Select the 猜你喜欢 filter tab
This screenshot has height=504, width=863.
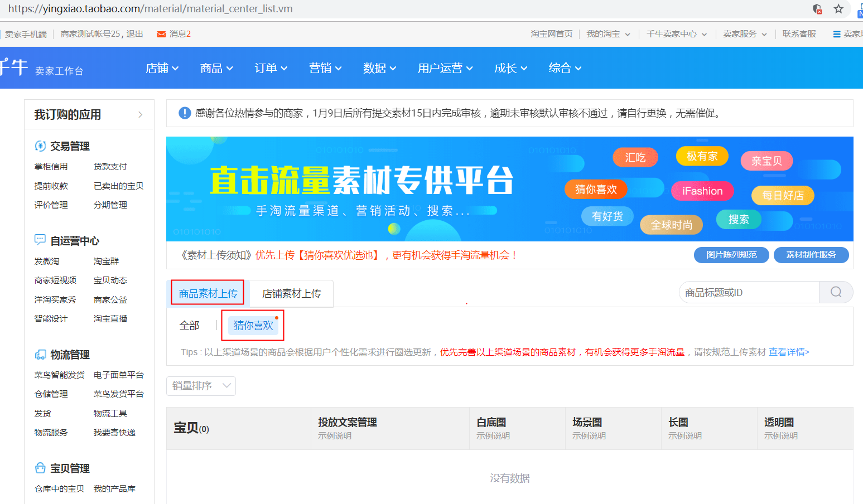pyautogui.click(x=253, y=325)
